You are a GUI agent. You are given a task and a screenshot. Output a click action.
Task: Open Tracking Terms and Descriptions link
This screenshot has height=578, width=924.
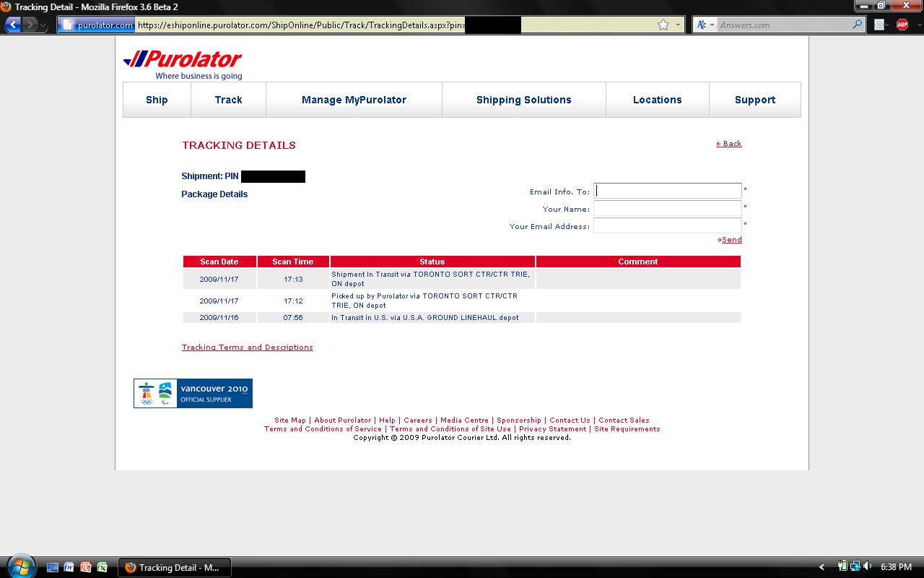(x=248, y=348)
